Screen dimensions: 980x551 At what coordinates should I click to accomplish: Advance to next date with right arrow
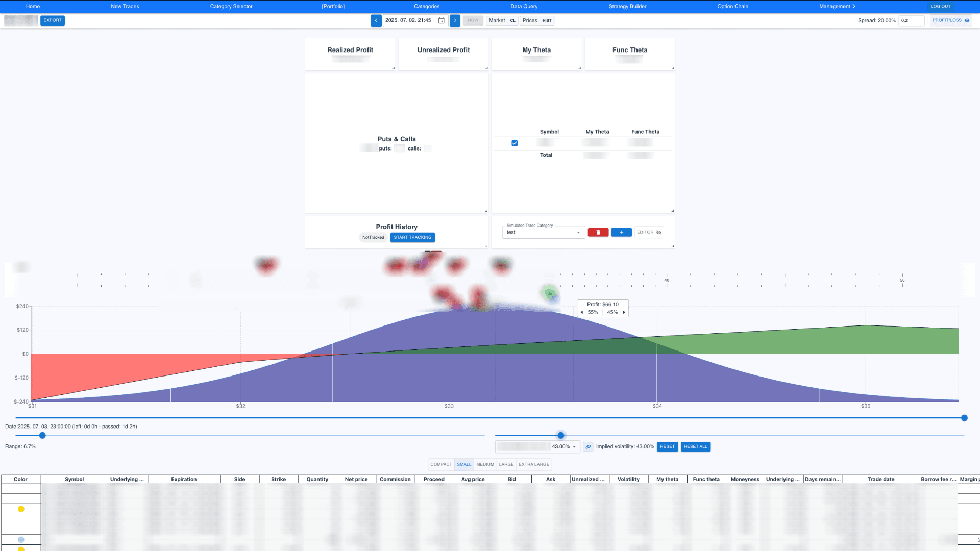(x=455, y=20)
